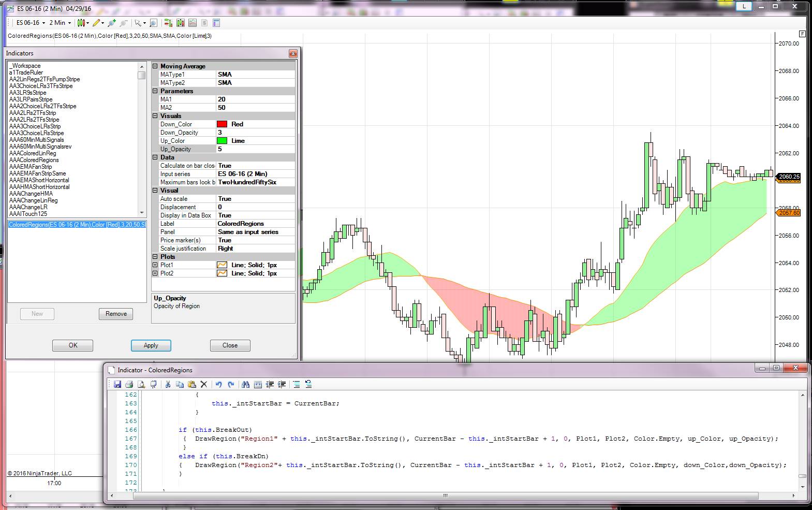Edit the MA1 value field
Viewport: 812px width, 510px height.
point(256,99)
